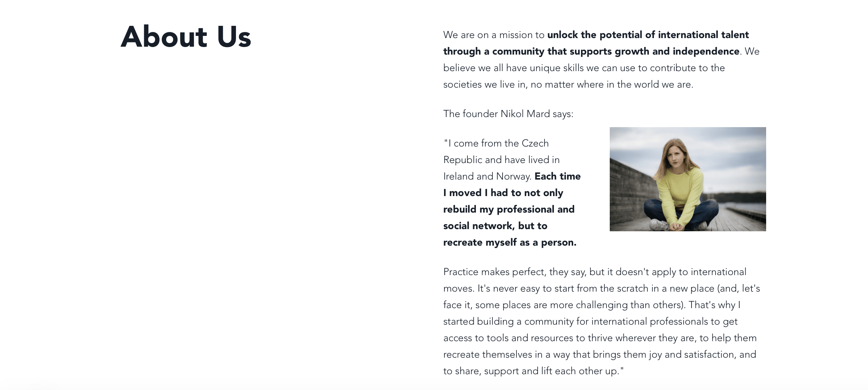The image size is (868, 390).
Task: Click the words 'Ireland and Norway.'
Action: [x=487, y=176]
